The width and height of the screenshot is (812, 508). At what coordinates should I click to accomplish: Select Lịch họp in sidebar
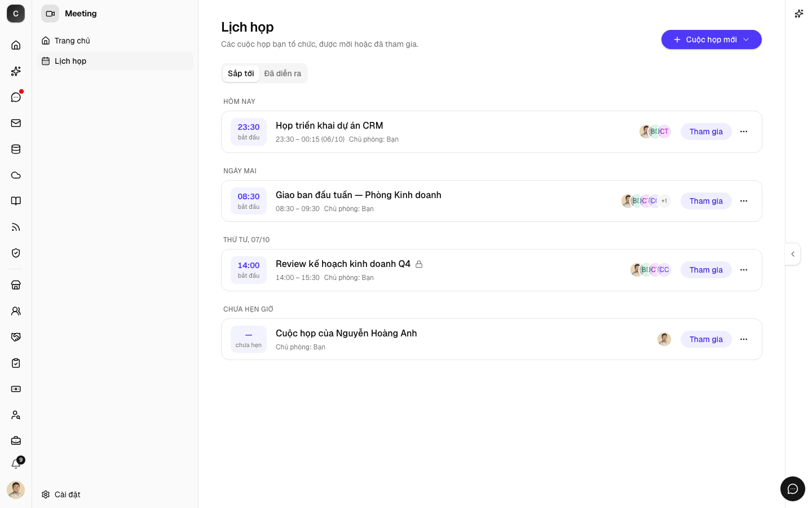[115, 61]
